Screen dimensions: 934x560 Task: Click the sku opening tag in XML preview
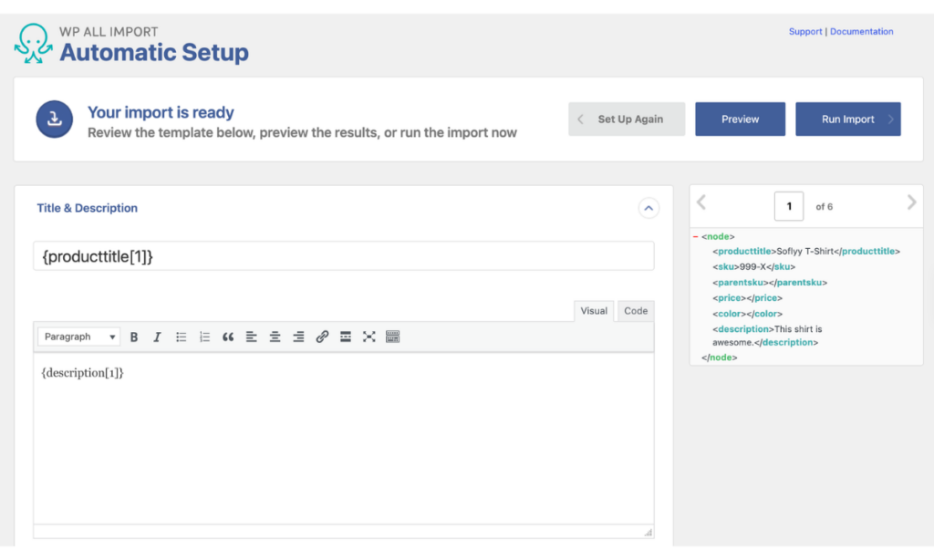[x=725, y=267]
